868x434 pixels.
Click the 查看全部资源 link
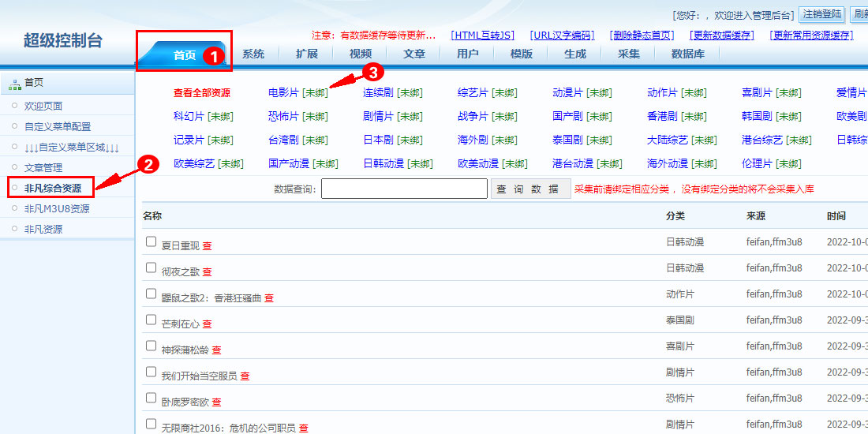[x=202, y=92]
